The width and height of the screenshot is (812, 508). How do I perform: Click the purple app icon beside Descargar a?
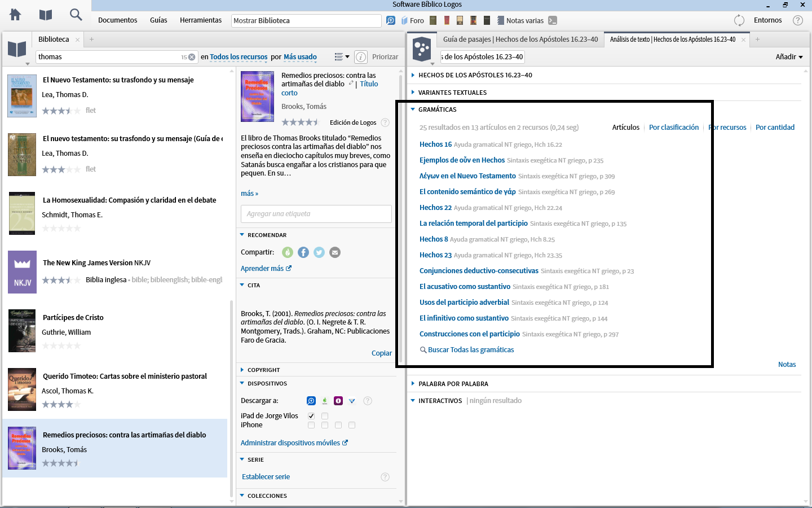coord(338,401)
